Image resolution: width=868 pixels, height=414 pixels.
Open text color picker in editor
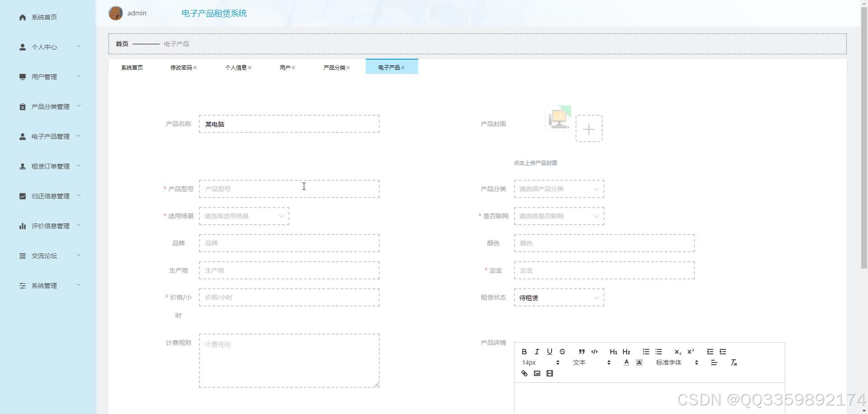click(x=626, y=362)
